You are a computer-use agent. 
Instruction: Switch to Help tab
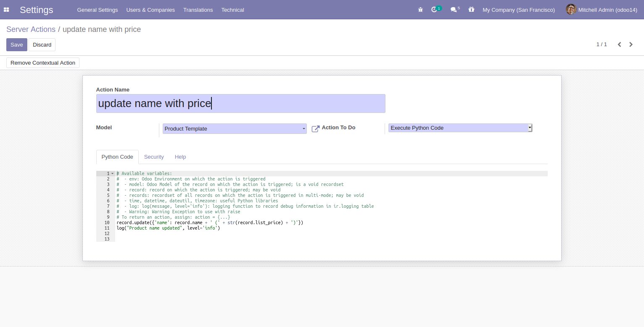180,157
